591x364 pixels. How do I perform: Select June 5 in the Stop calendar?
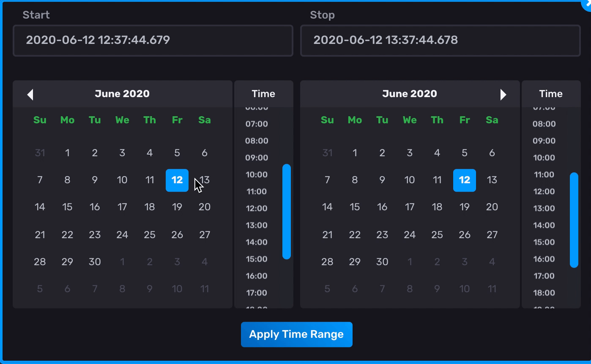click(465, 153)
